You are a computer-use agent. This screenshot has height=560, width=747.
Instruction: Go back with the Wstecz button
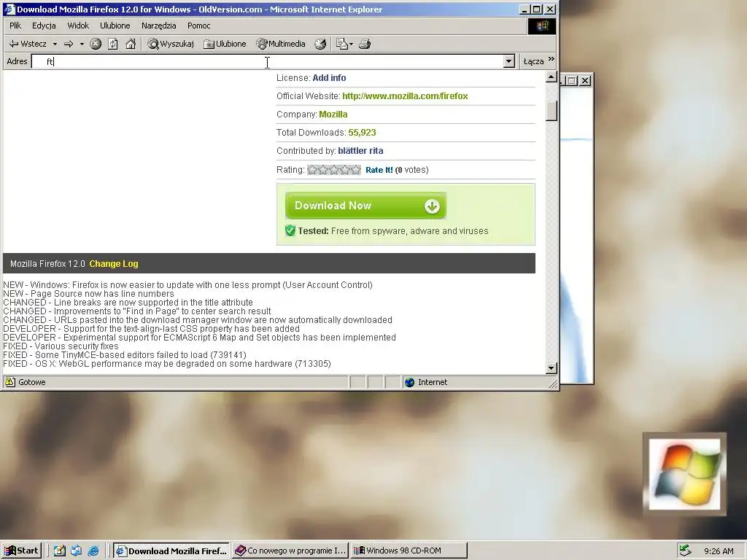(28, 44)
